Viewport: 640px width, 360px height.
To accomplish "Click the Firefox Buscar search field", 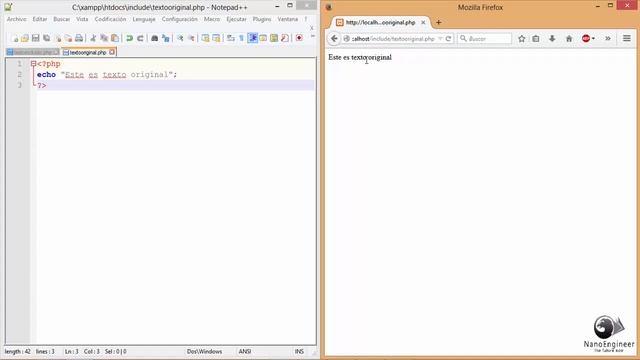I will 485,39.
